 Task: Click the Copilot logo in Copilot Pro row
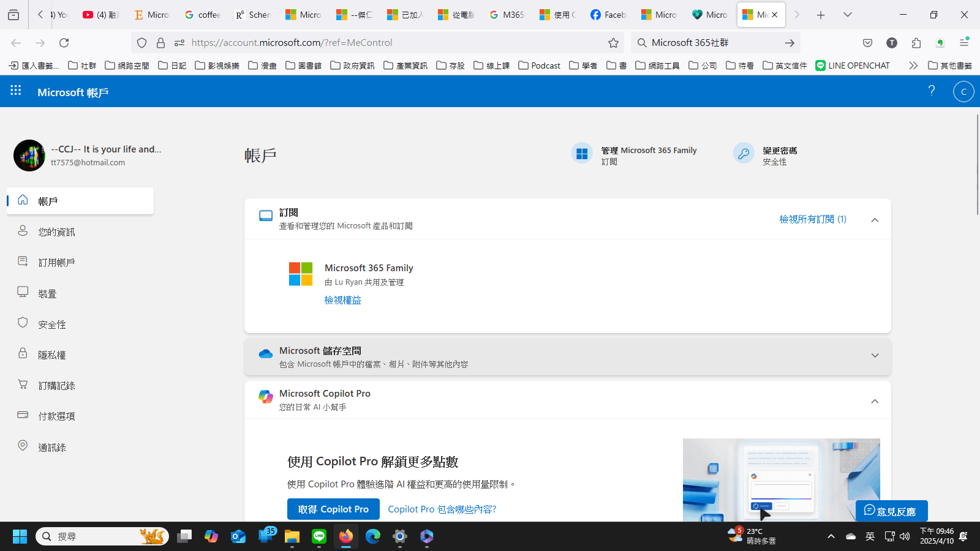tap(266, 397)
